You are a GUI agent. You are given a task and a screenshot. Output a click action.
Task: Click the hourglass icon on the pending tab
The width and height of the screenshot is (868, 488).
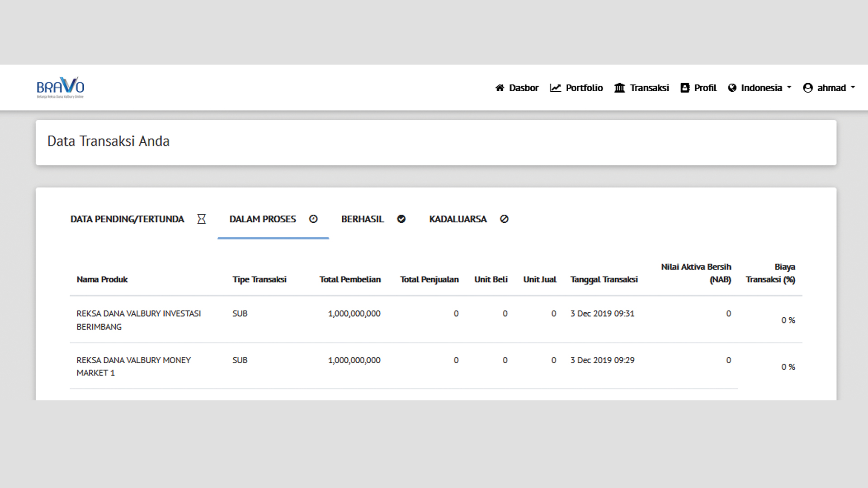(202, 219)
